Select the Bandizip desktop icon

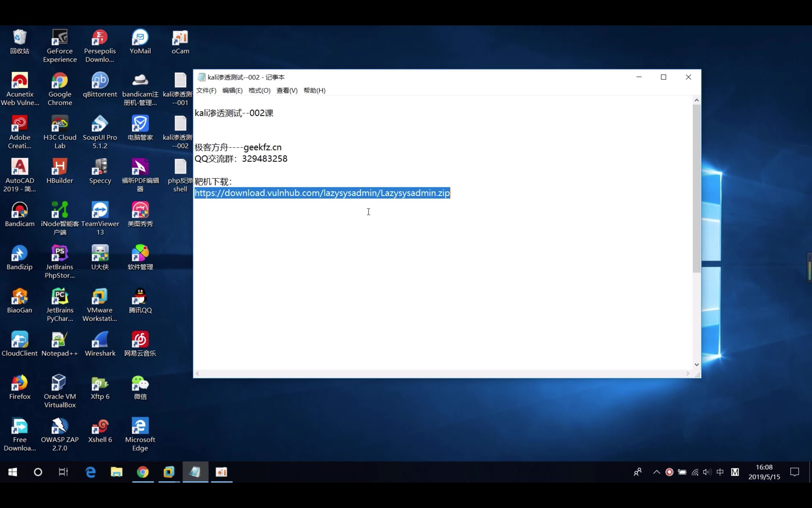19,258
